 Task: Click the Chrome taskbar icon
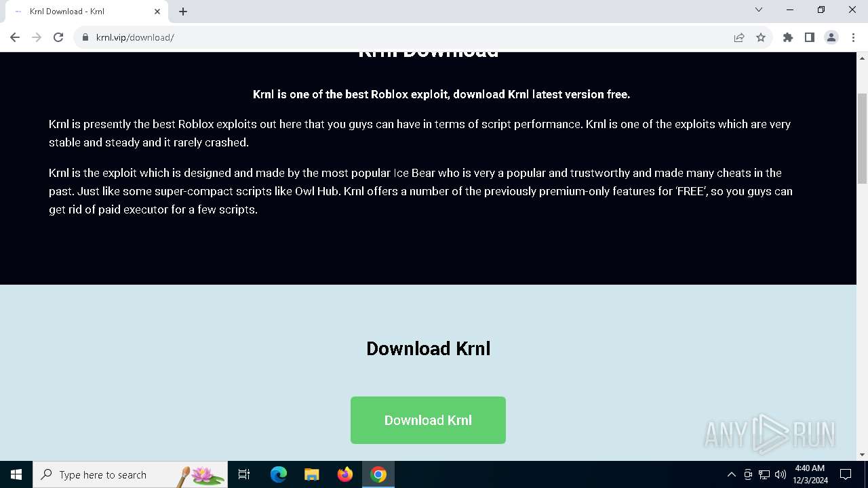point(378,474)
